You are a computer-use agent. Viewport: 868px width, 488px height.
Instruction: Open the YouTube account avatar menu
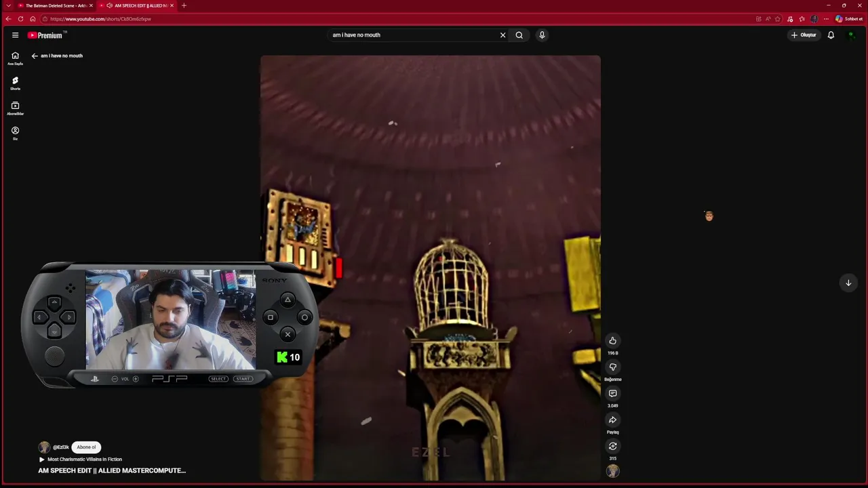pos(852,35)
